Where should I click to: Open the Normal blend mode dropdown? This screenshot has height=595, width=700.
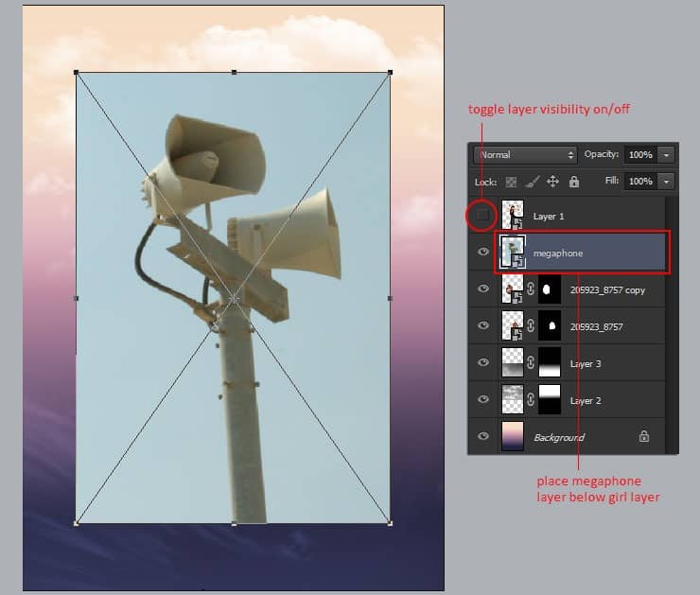pos(525,155)
